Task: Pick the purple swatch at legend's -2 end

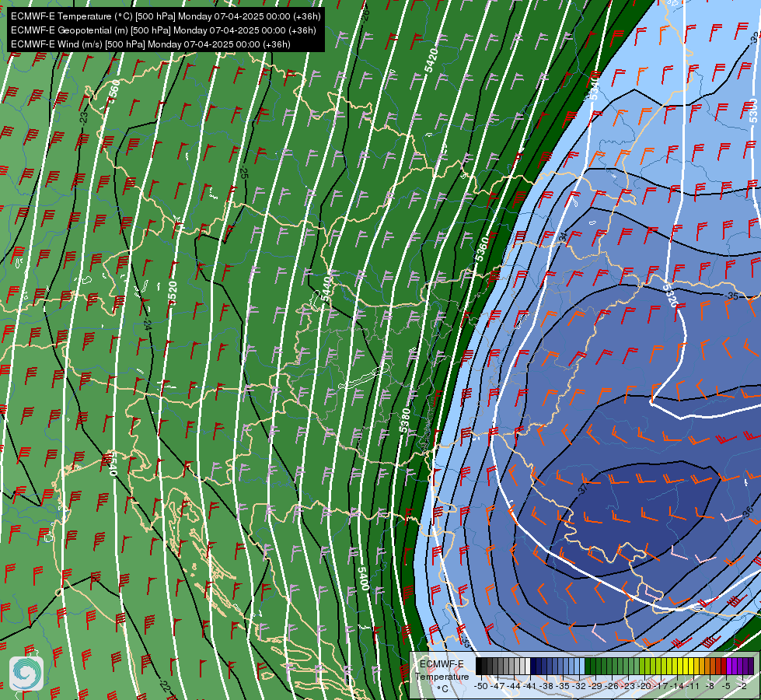Action: pyautogui.click(x=750, y=666)
